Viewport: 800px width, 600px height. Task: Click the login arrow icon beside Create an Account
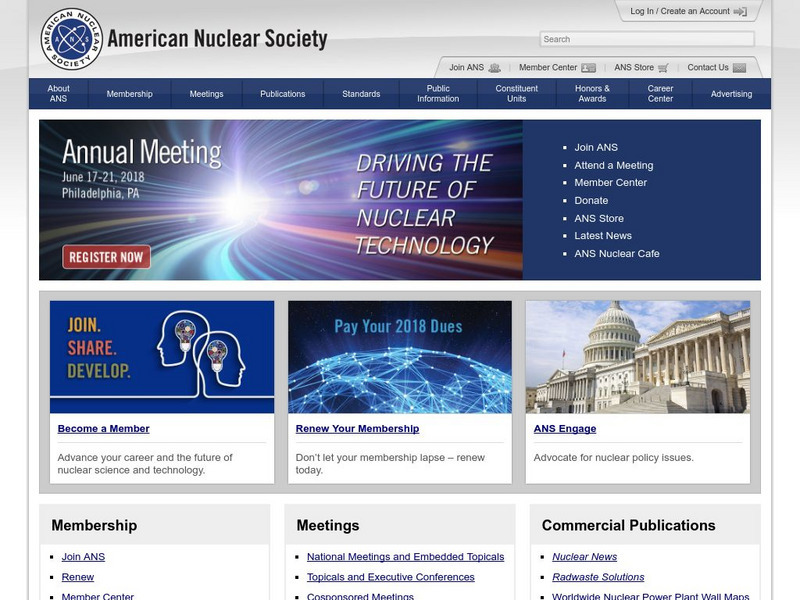point(740,12)
